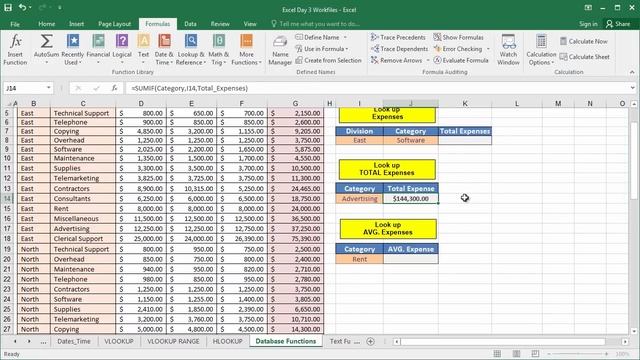Click the Insert Function icon

point(16,49)
